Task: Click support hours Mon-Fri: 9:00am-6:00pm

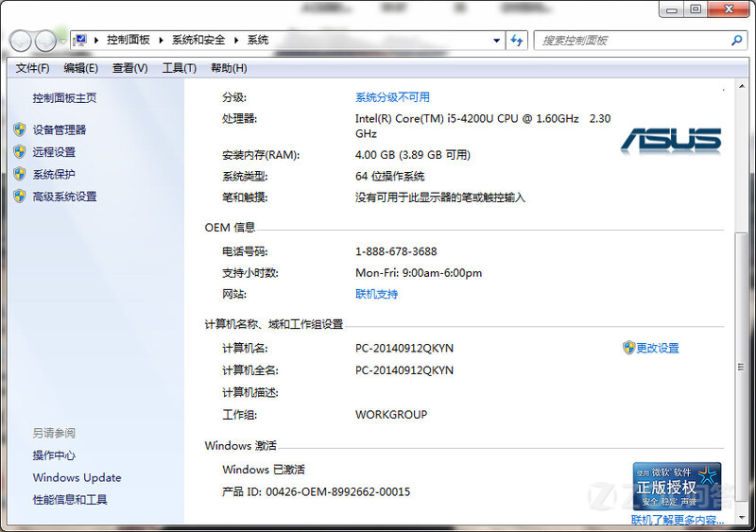Action: point(419,272)
